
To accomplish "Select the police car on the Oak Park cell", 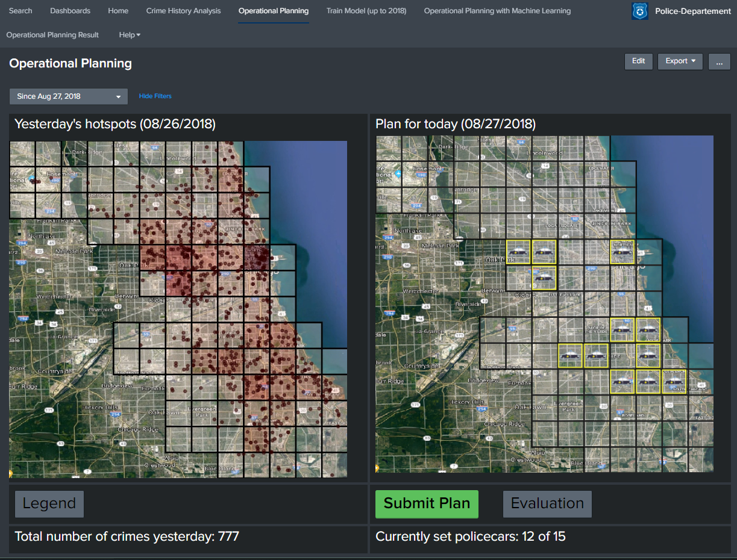I will [518, 252].
